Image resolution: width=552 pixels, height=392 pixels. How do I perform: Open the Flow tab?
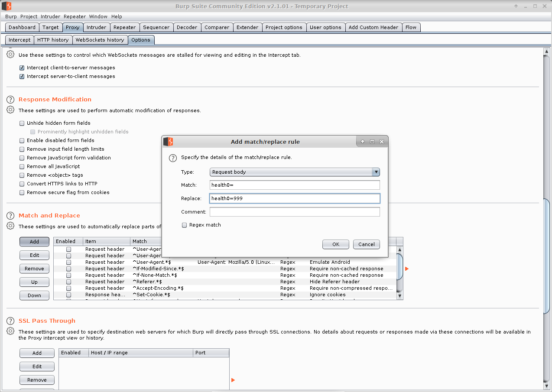point(411,27)
